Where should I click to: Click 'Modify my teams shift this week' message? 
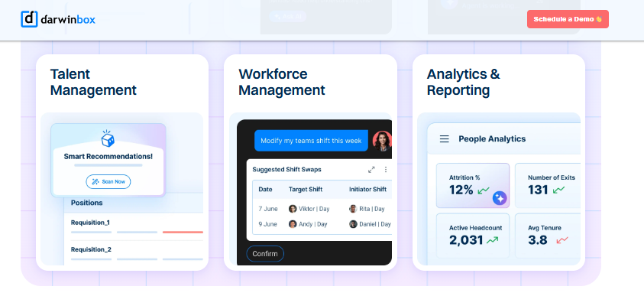pos(311,141)
